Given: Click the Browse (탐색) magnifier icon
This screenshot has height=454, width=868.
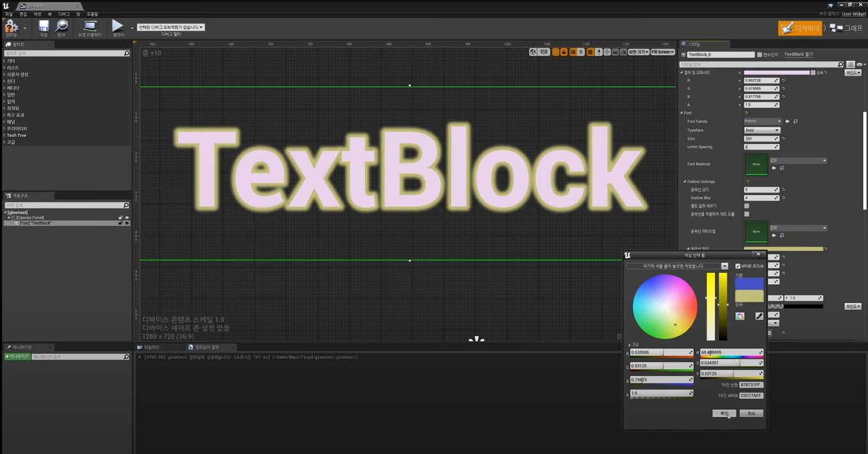Looking at the screenshot, I should (x=62, y=26).
